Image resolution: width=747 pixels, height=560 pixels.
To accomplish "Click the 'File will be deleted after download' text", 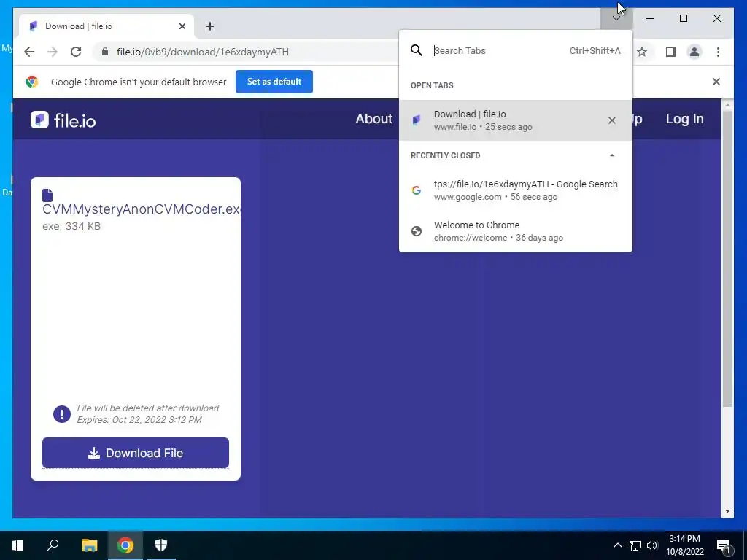I will (x=147, y=408).
